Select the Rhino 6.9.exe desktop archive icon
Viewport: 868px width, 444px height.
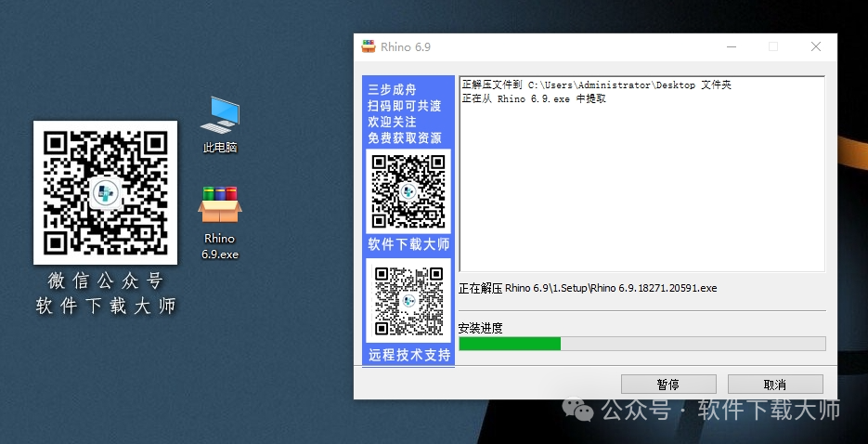point(220,223)
